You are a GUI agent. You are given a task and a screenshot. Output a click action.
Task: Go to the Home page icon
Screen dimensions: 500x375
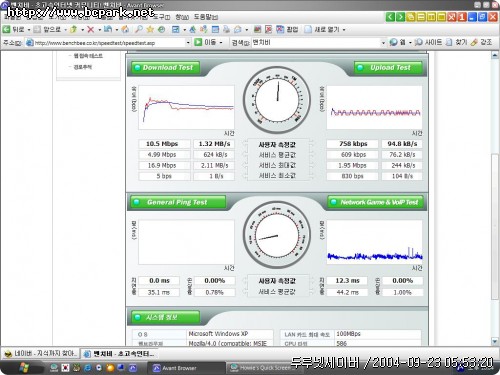(x=125, y=30)
